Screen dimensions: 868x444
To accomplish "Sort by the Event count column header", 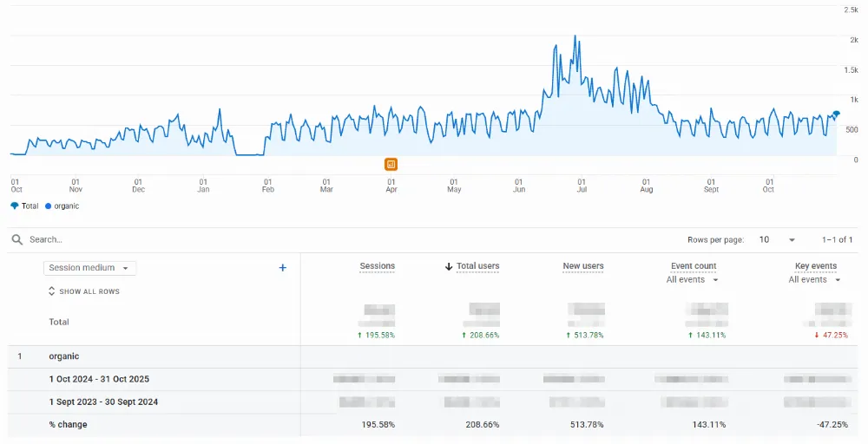I will click(x=694, y=266).
